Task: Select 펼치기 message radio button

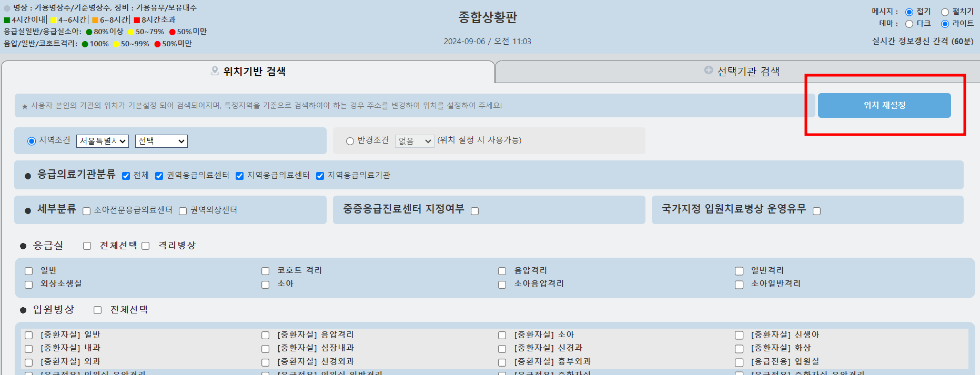Action: (945, 12)
